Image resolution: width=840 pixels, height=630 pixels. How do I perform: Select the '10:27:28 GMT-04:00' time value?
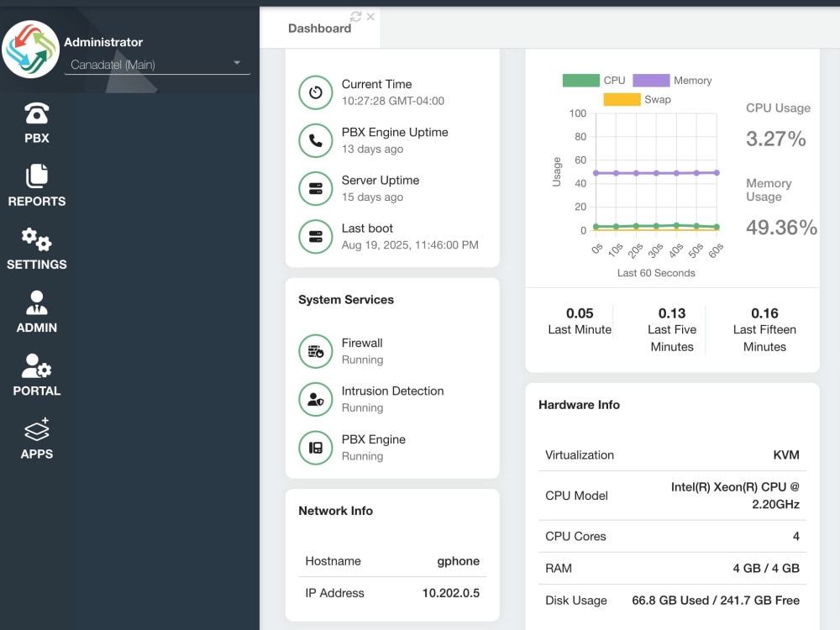pos(392,101)
